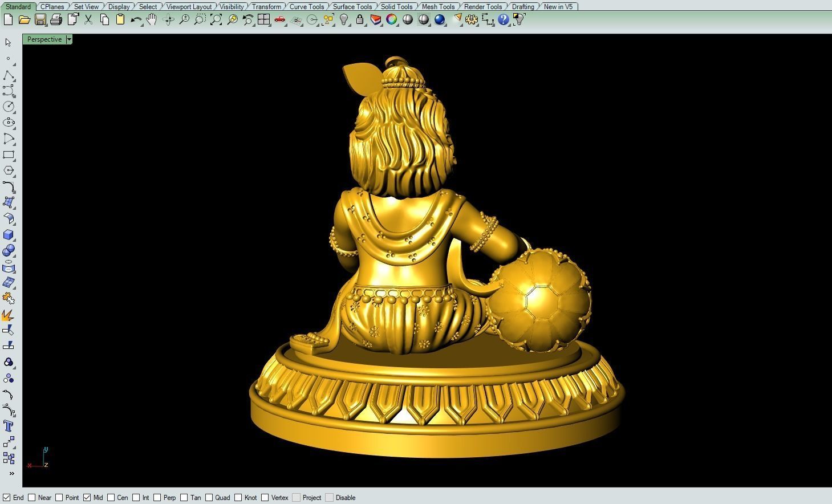Open Help with the question mark icon
The width and height of the screenshot is (832, 504).
503,20
